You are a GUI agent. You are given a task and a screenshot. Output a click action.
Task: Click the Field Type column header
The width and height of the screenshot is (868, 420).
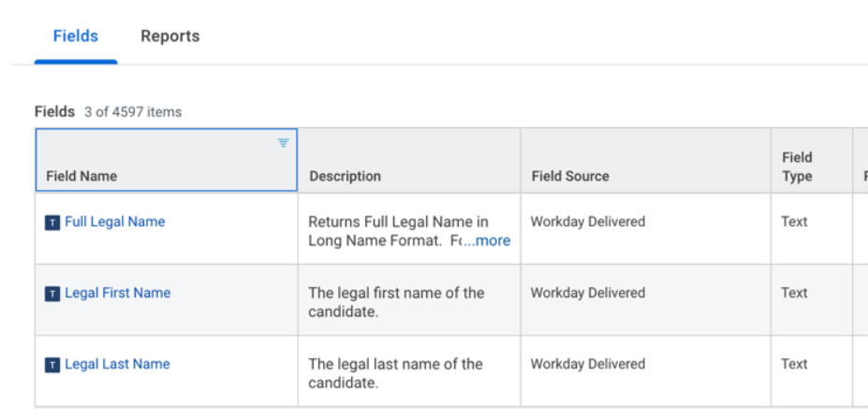click(797, 167)
